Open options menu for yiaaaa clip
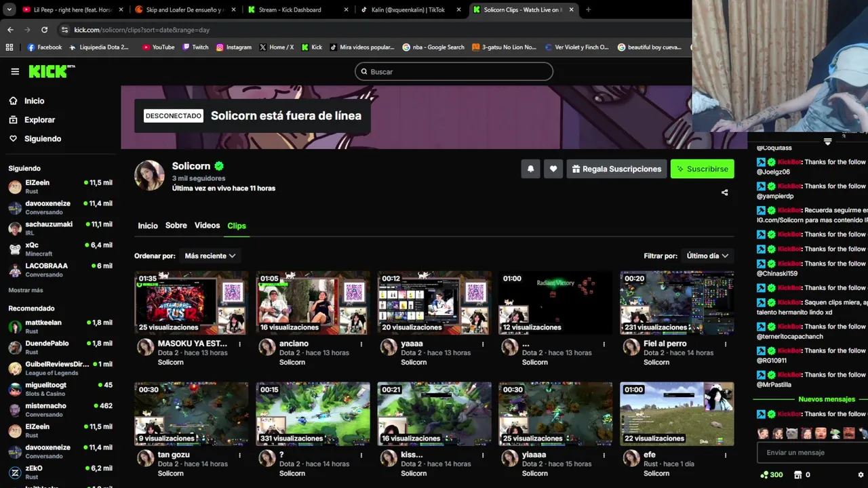 (604, 455)
